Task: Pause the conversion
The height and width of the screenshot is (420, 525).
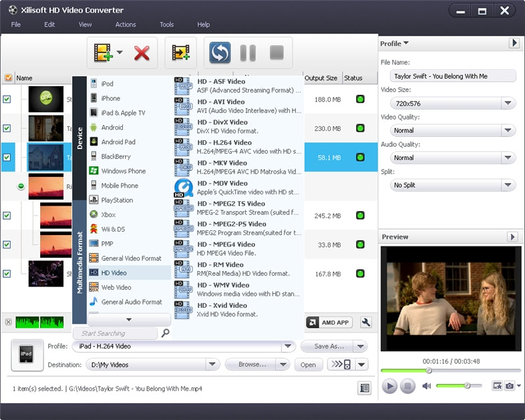Action: [x=248, y=53]
